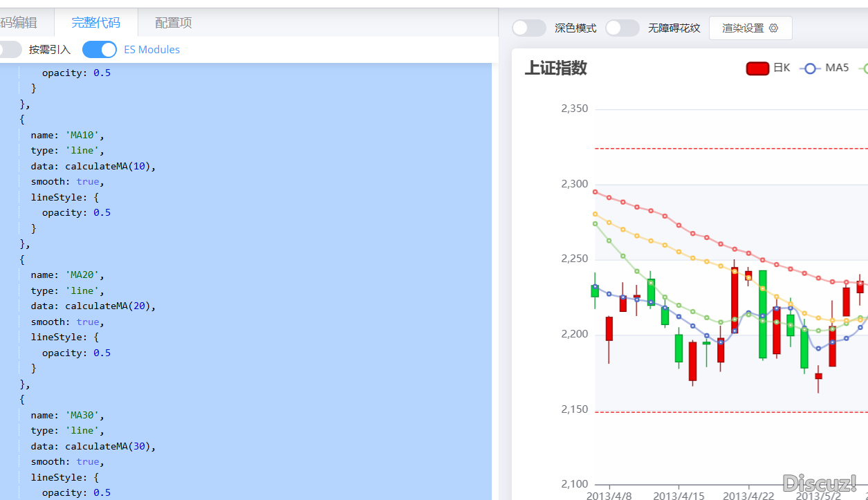Viewport: 868px width, 500px height.
Task: Toggle 日K series via red legend swatch
Action: [x=757, y=68]
